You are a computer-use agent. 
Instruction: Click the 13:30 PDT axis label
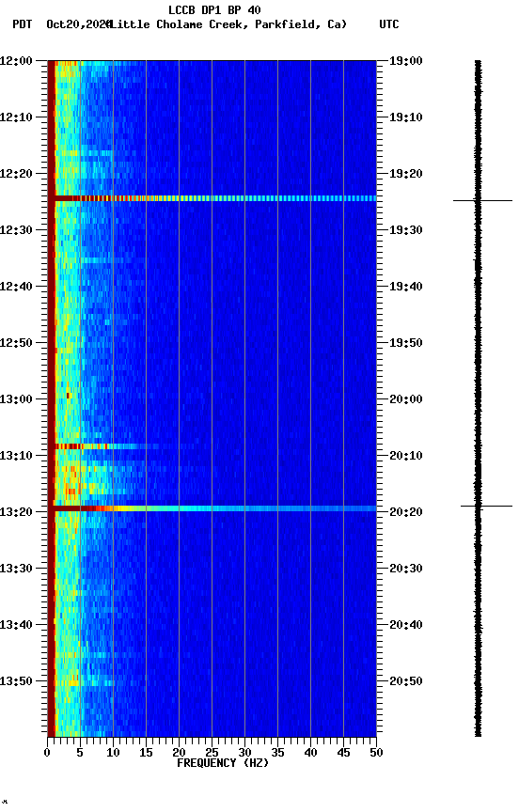click(16, 570)
